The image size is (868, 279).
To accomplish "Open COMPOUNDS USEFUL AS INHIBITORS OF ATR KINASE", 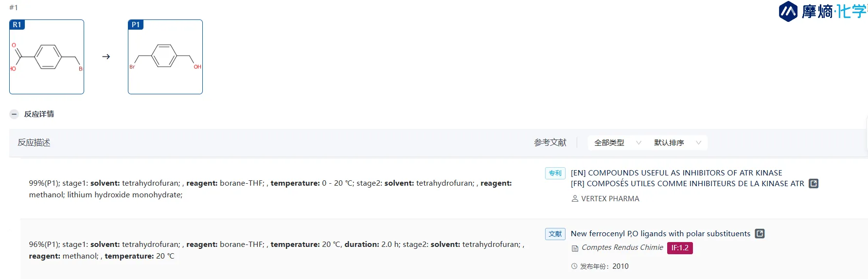I will pyautogui.click(x=676, y=173).
